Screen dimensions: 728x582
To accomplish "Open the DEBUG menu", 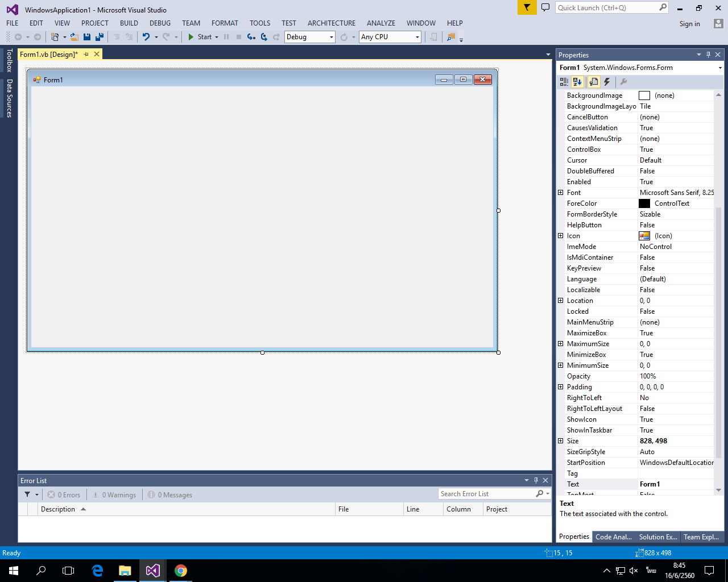I will 160,23.
